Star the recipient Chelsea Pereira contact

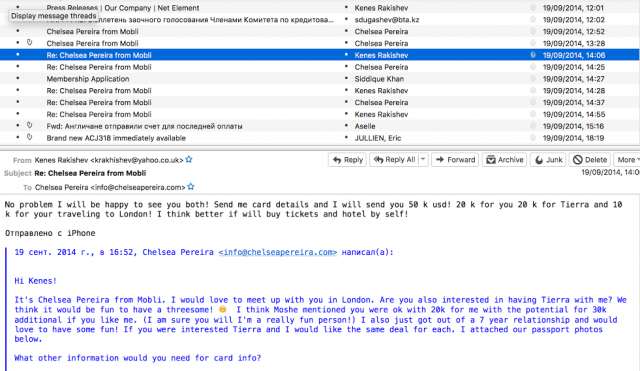click(x=191, y=187)
